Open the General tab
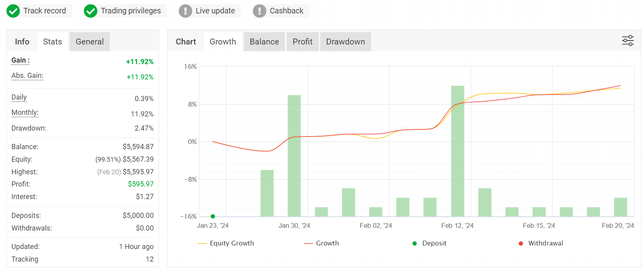 click(x=90, y=42)
